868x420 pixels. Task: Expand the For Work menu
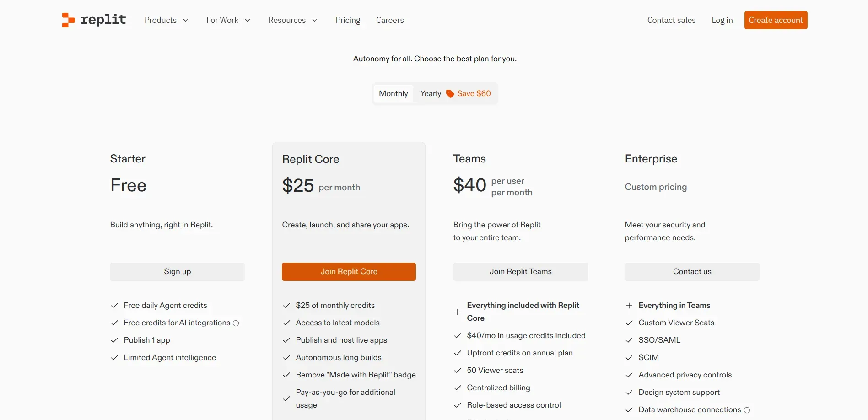(228, 20)
